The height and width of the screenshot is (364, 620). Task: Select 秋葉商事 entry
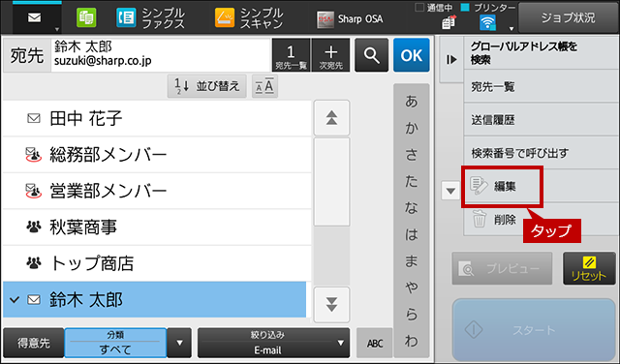pyautogui.click(x=157, y=227)
